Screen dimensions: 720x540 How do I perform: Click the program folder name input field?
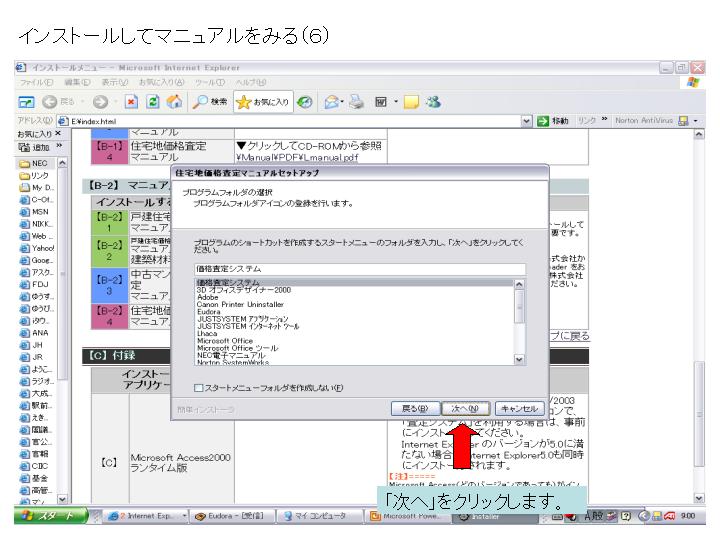pos(360,269)
